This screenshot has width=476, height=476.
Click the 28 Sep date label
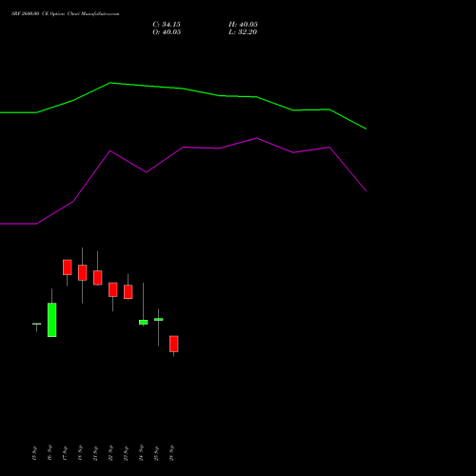(x=171, y=453)
